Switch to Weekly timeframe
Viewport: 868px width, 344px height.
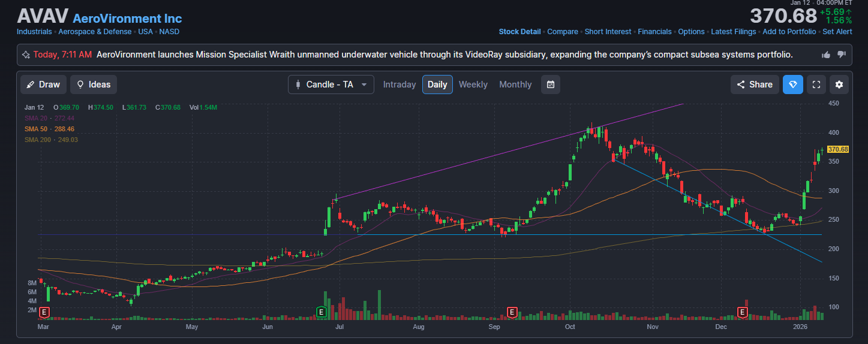point(473,85)
